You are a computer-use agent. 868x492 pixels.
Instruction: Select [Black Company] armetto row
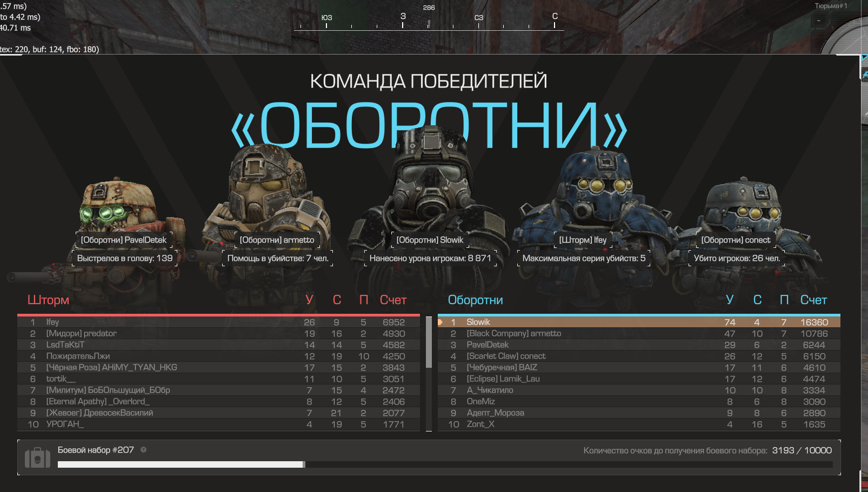coord(639,333)
